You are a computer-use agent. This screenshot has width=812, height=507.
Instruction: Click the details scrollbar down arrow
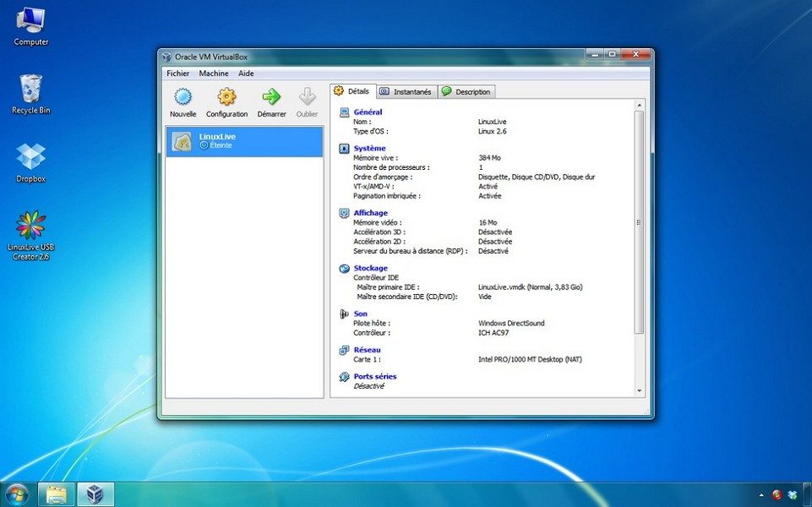pos(639,391)
